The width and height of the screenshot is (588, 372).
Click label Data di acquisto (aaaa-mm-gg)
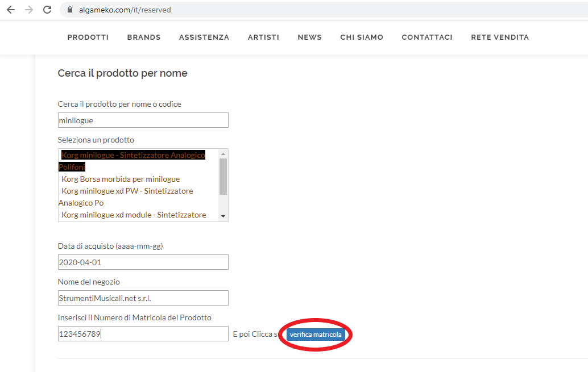pos(110,246)
